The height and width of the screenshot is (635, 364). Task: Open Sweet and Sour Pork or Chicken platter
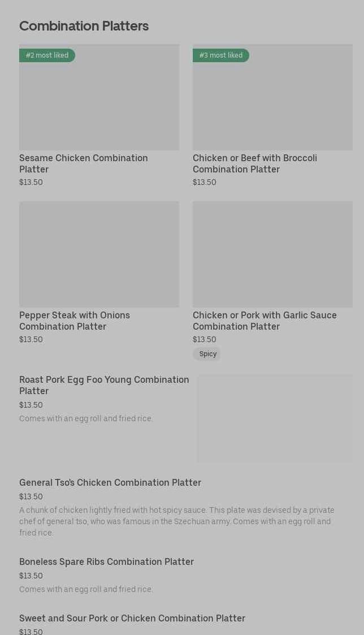[132, 619]
